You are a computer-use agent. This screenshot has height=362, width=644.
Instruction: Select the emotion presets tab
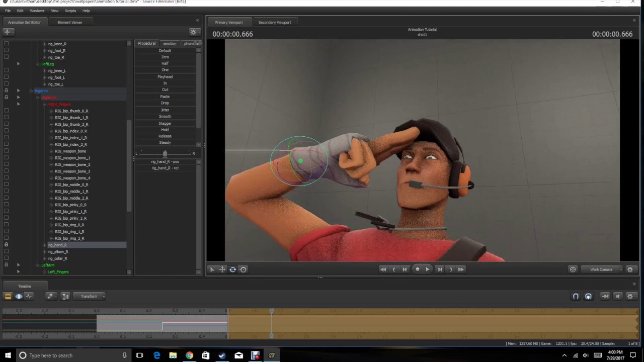point(170,44)
